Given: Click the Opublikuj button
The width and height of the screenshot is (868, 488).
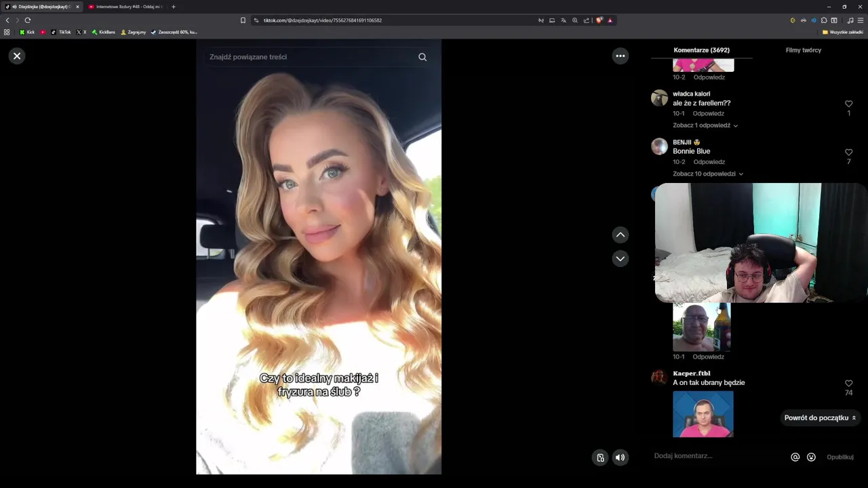Looking at the screenshot, I should (840, 457).
